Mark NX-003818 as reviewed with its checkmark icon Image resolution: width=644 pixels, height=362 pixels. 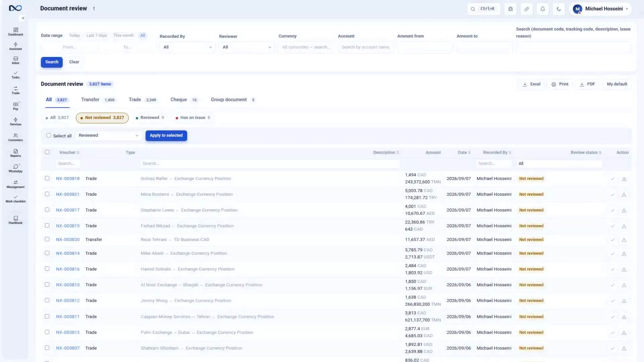tap(613, 179)
